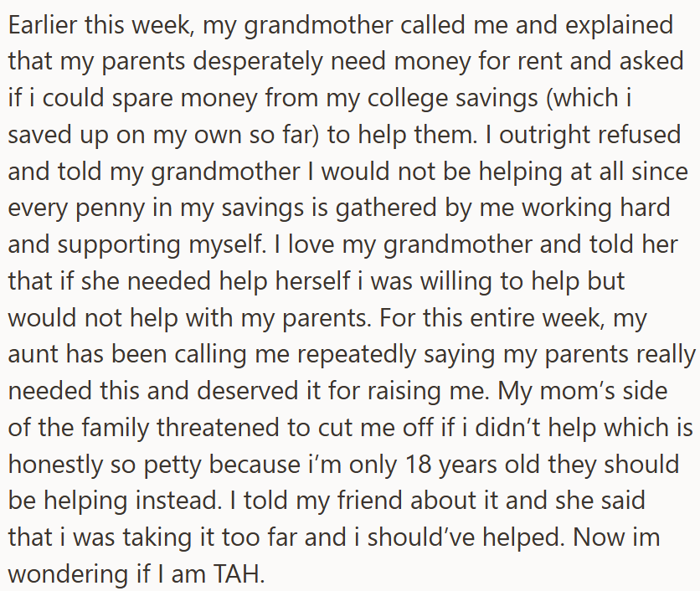
Task: Click the number "18" in the text
Action: click(x=419, y=465)
